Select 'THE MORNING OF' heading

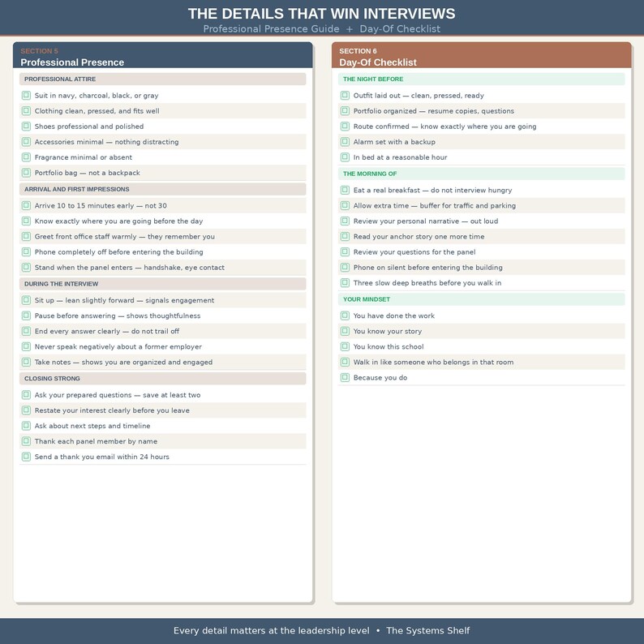pyautogui.click(x=370, y=174)
